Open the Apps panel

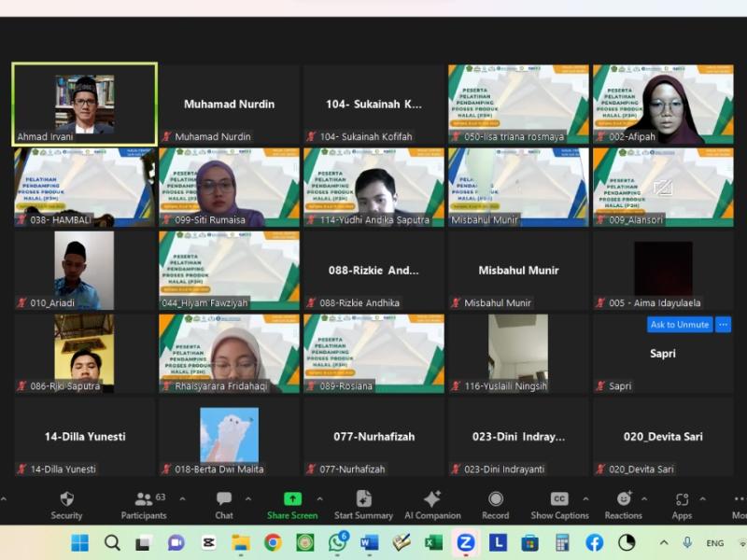682,499
